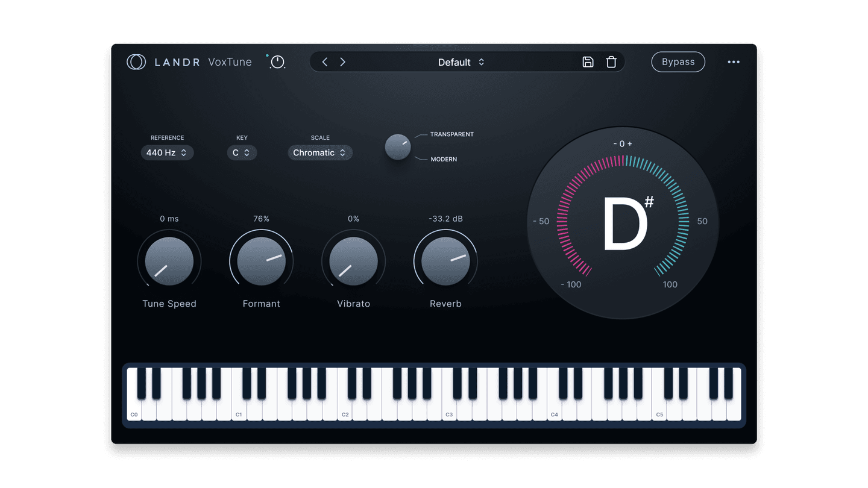This screenshot has width=868, height=488.
Task: Delete the current preset
Action: coord(611,61)
